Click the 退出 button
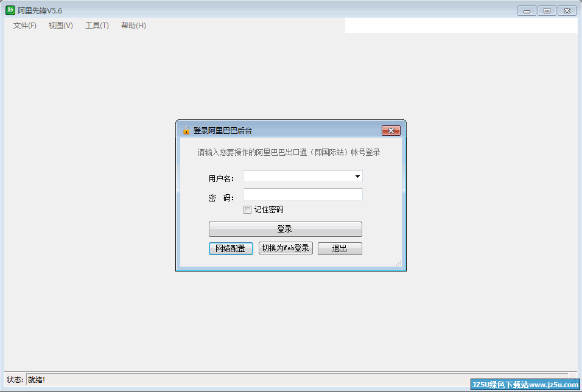This screenshot has height=392, width=582. coord(340,248)
